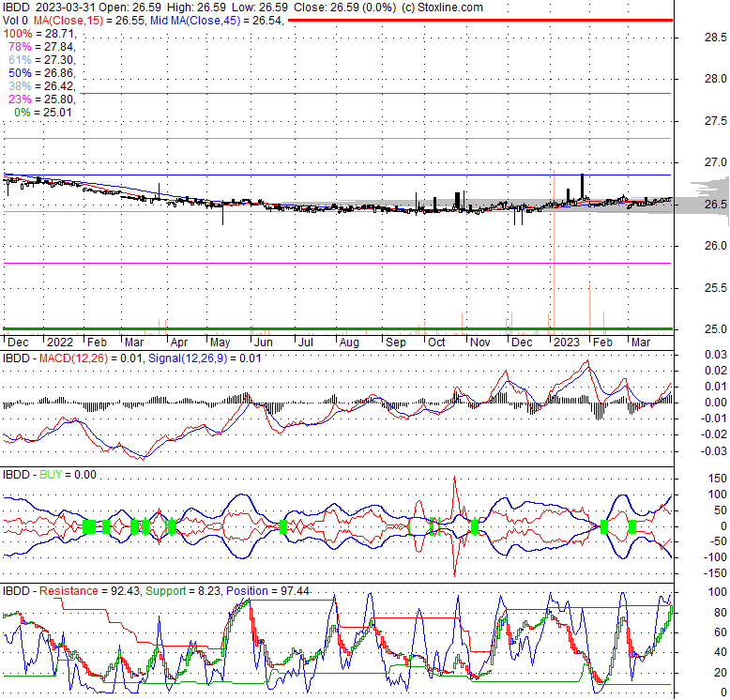The width and height of the screenshot is (730, 700).
Task: Click the 80 axis label in Resistance panel
Action: tap(721, 613)
